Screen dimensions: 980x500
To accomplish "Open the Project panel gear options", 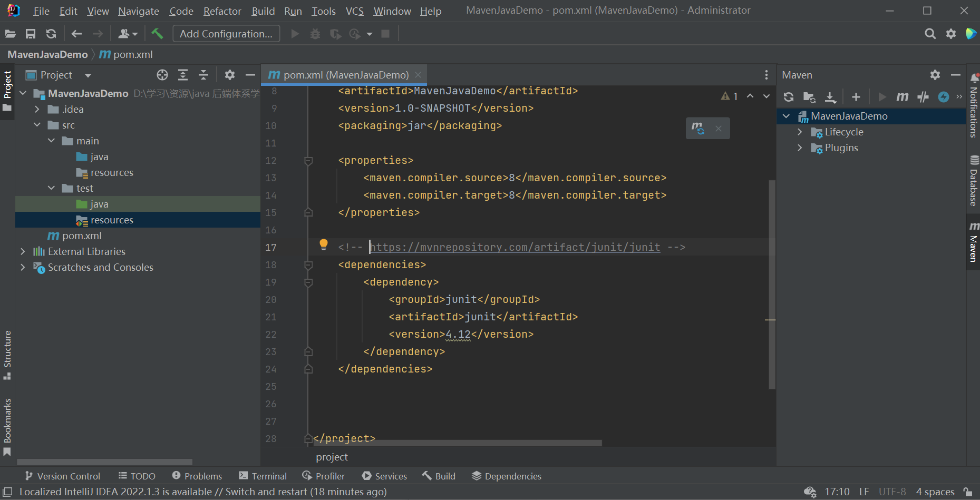I will [230, 75].
